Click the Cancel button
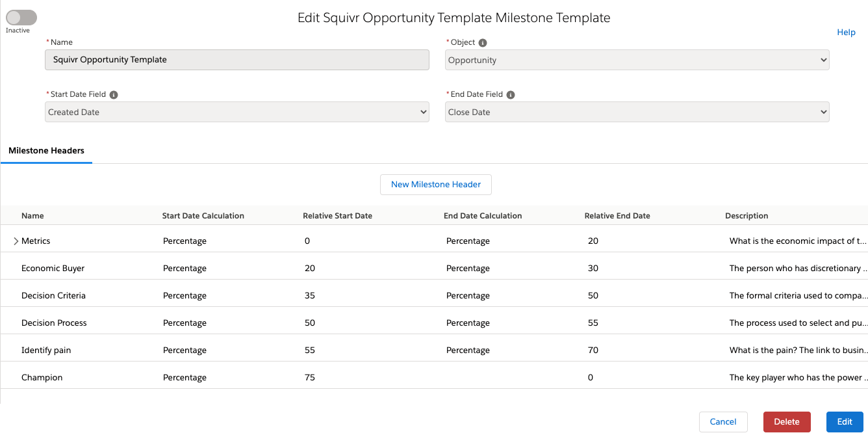Screen dimensions: 868x435 [x=722, y=422]
